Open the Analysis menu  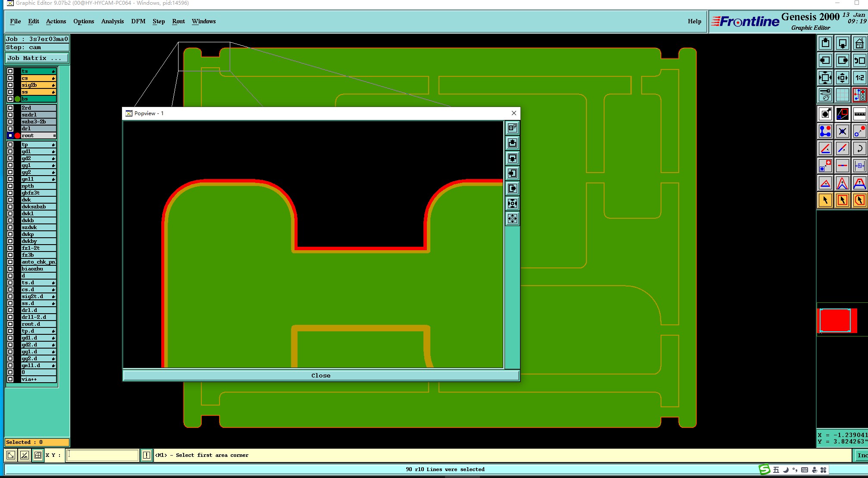tap(112, 21)
